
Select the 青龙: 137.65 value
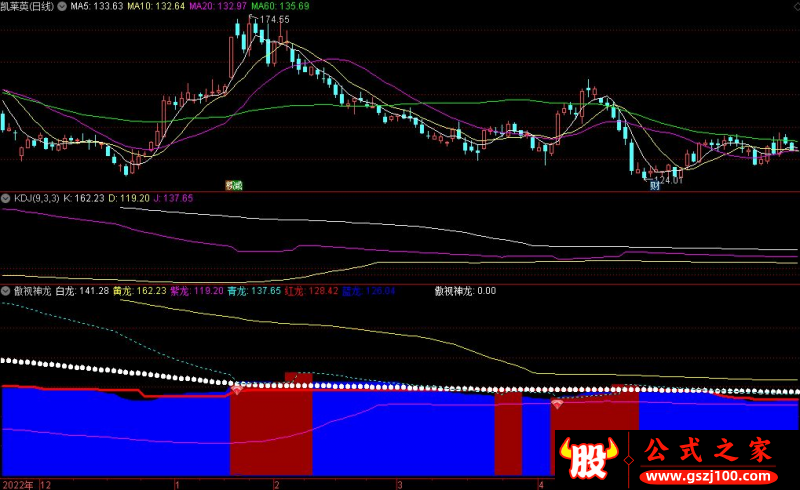254,291
